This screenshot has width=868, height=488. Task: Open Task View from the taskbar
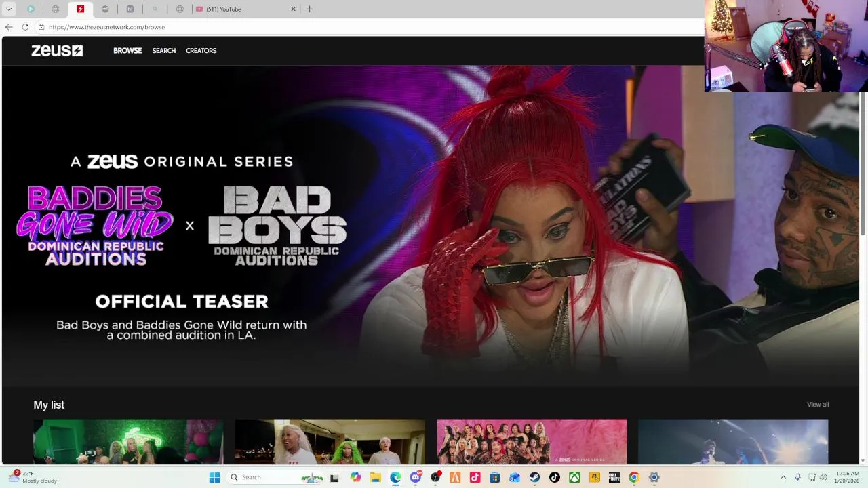point(334,477)
